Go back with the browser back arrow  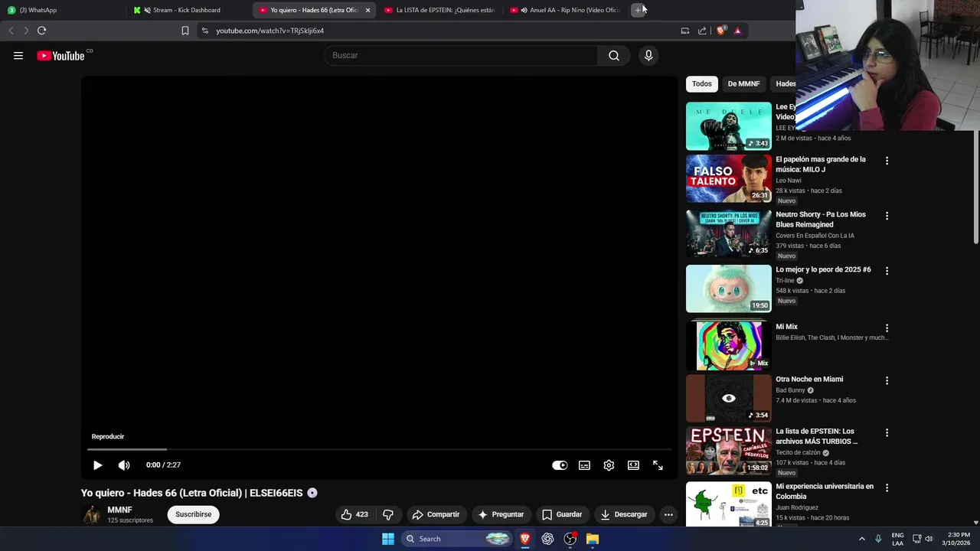tap(11, 31)
